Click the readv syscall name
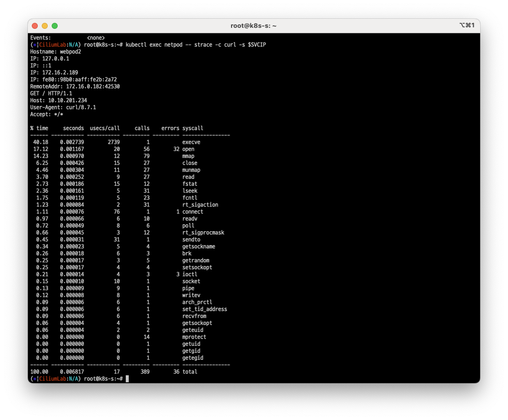Viewport: 508px width, 420px height. (x=189, y=219)
